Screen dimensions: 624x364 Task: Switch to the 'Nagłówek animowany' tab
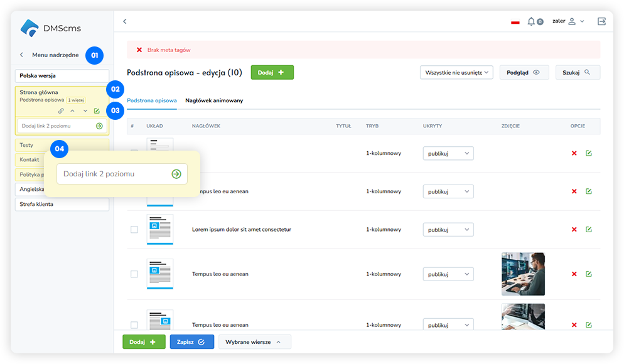tap(214, 100)
